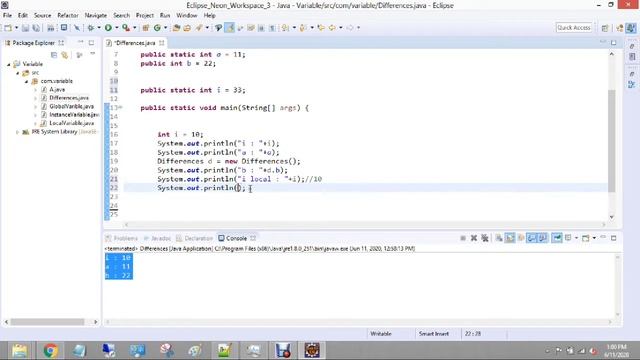640x360 pixels.
Task: Run the program with green Run button
Action: (108, 28)
